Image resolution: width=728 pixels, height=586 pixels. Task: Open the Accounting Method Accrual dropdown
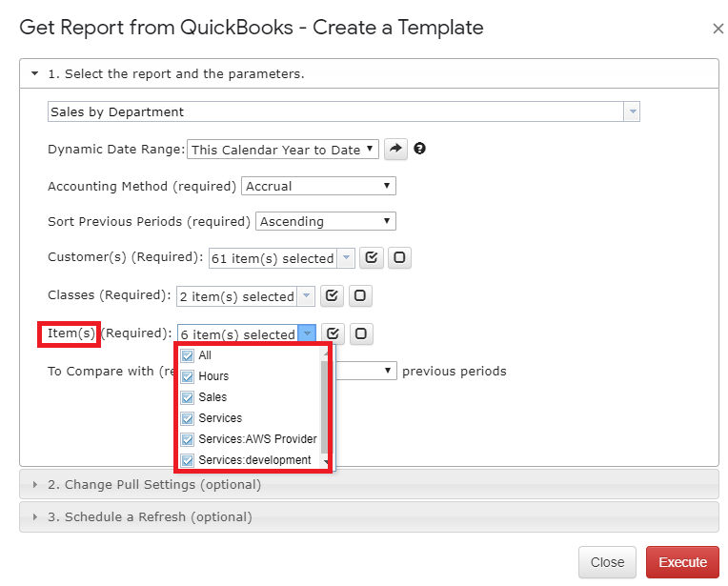click(318, 186)
